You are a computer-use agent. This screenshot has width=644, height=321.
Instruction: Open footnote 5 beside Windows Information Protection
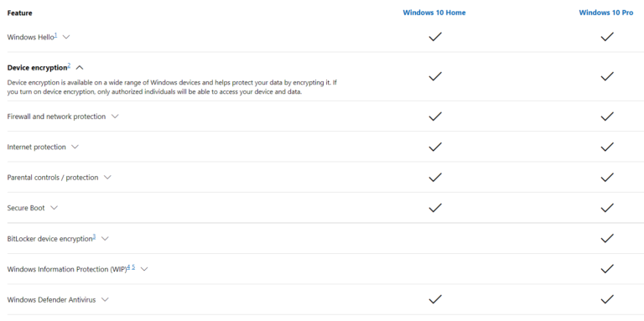tap(133, 267)
